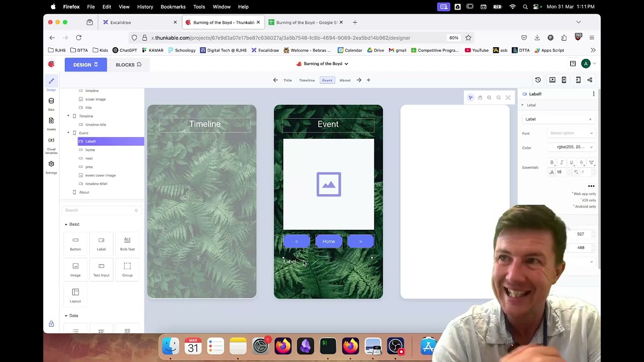Click the > next button on canvas

click(361, 241)
